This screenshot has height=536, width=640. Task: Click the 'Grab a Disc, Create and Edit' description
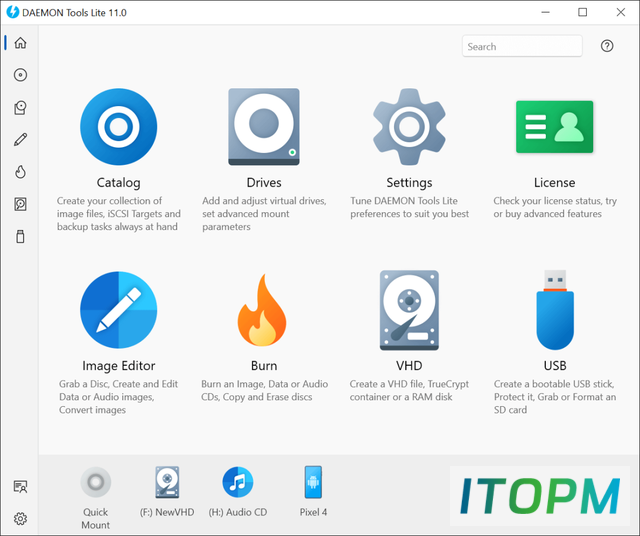[118, 397]
